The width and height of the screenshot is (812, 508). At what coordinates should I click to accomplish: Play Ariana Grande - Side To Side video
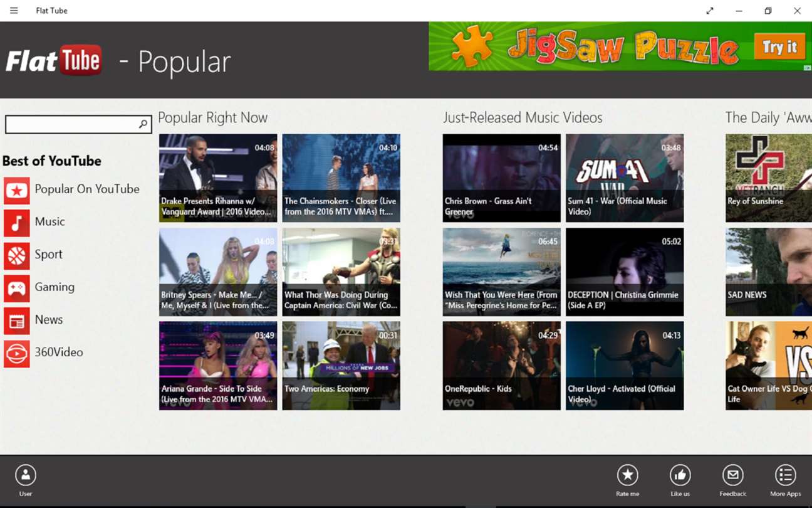[218, 366]
